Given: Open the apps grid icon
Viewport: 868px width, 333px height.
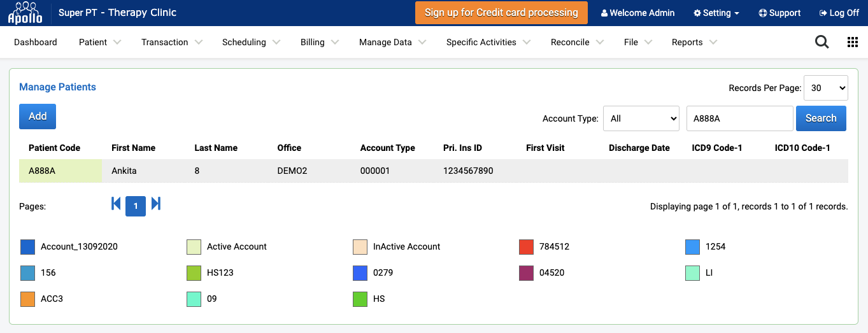Looking at the screenshot, I should [853, 42].
